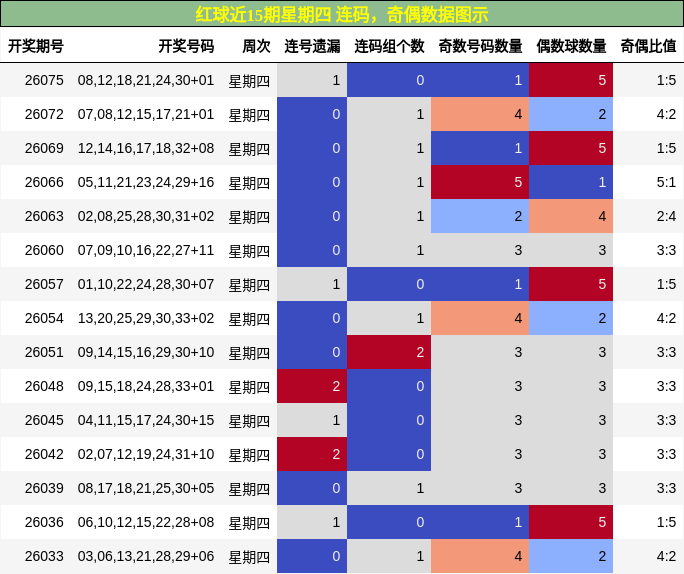The width and height of the screenshot is (684, 574).
Task: Click the even count 5 cell in row 26075
Action: click(x=571, y=80)
